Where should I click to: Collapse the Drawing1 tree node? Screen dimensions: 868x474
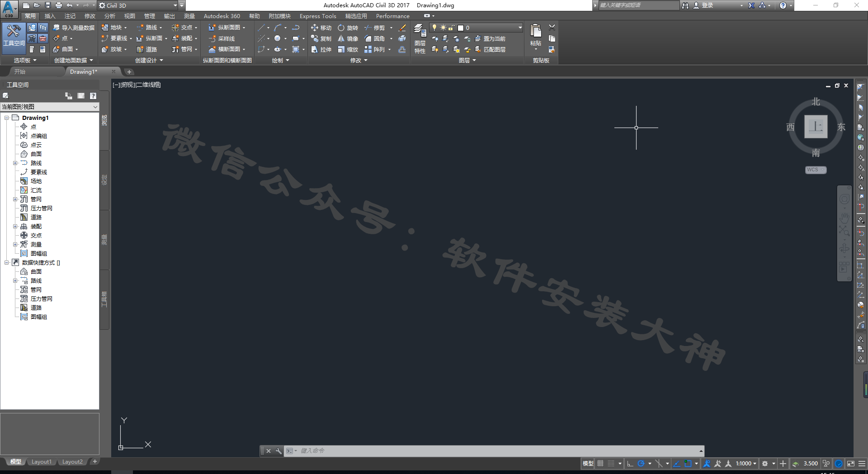coord(6,118)
